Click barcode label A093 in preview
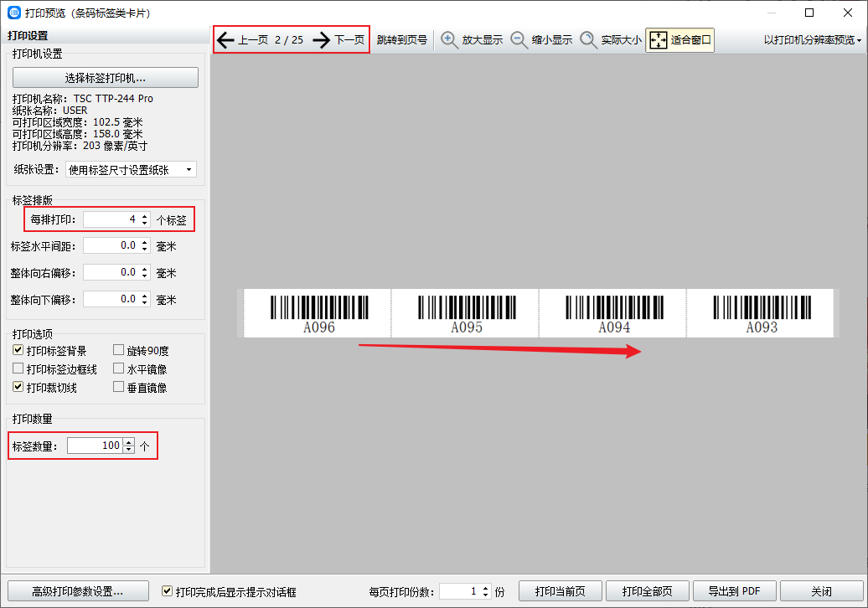 (761, 313)
